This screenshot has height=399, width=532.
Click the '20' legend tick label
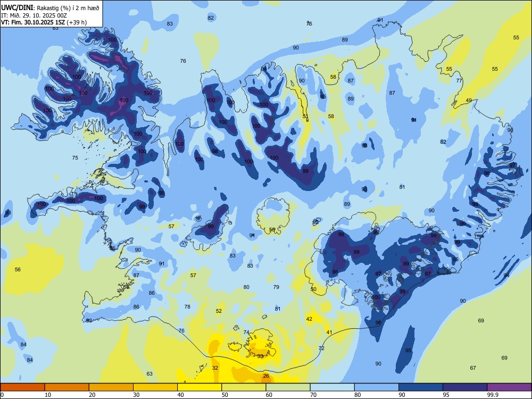pyautogui.click(x=92, y=395)
